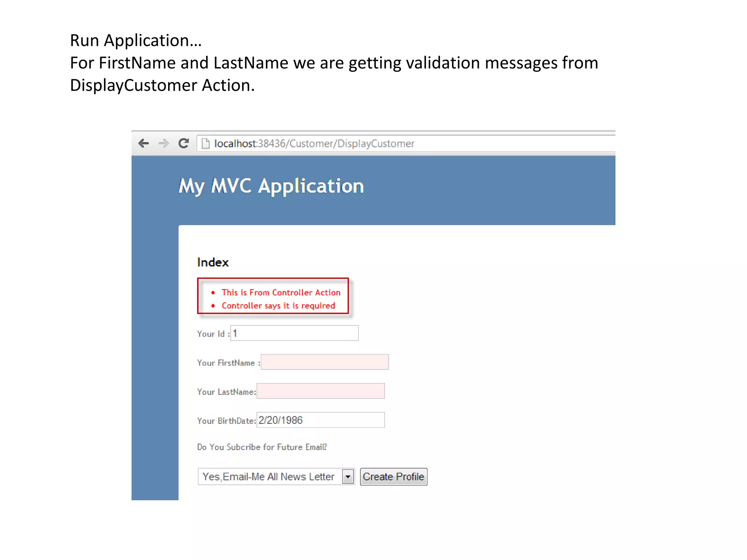Click 'This is From Controller Action' message
The width and height of the screenshot is (747, 560).
[x=281, y=292]
